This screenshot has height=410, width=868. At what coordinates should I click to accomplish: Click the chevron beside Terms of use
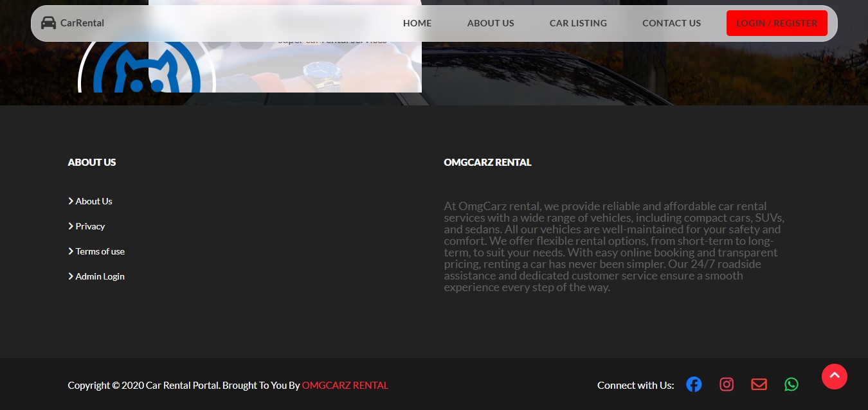click(x=71, y=251)
